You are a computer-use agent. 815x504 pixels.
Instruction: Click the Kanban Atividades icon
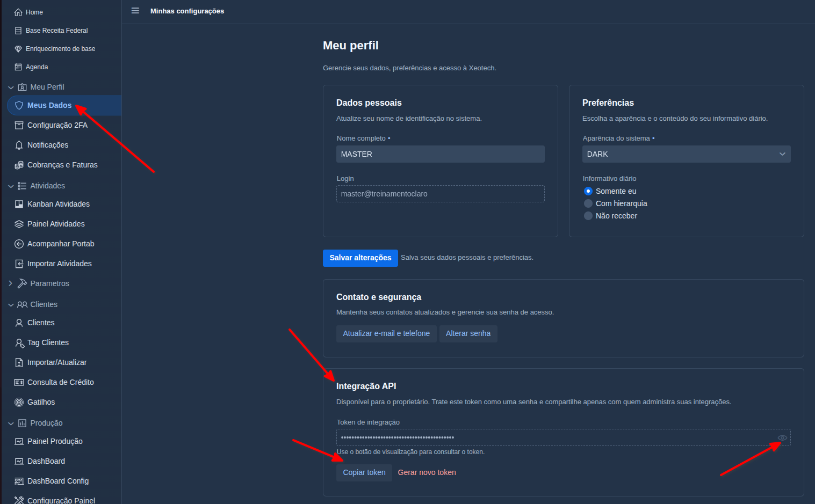(19, 204)
